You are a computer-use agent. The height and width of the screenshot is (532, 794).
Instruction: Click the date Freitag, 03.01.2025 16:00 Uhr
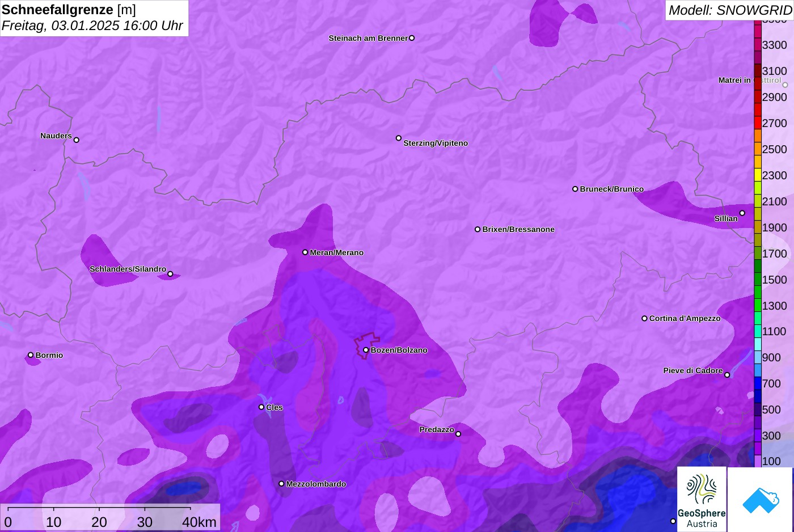click(92, 26)
